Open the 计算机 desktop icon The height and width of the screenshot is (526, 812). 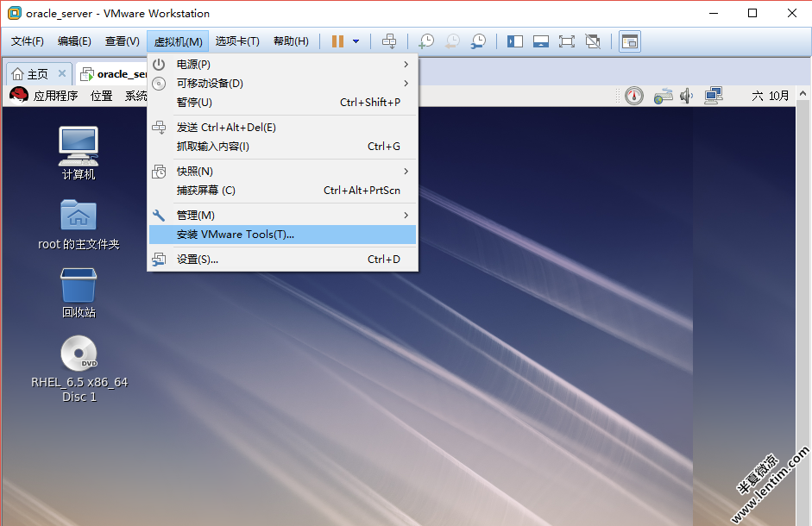click(x=79, y=153)
